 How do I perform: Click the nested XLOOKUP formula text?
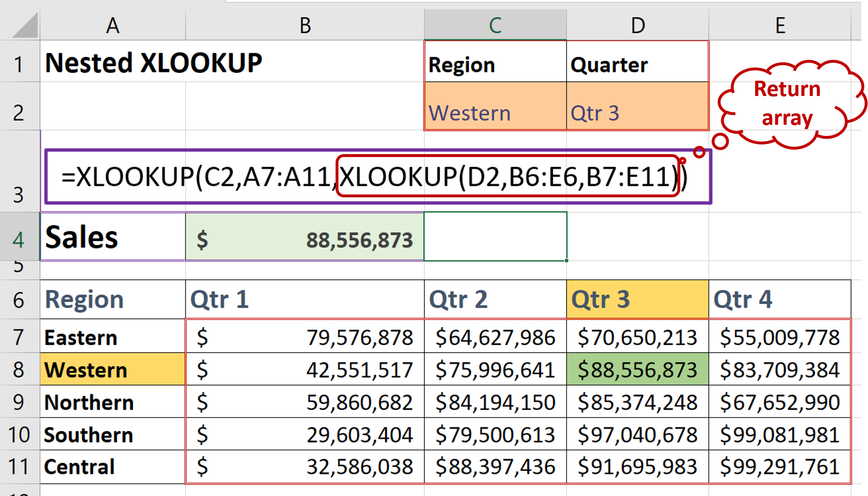click(x=374, y=177)
